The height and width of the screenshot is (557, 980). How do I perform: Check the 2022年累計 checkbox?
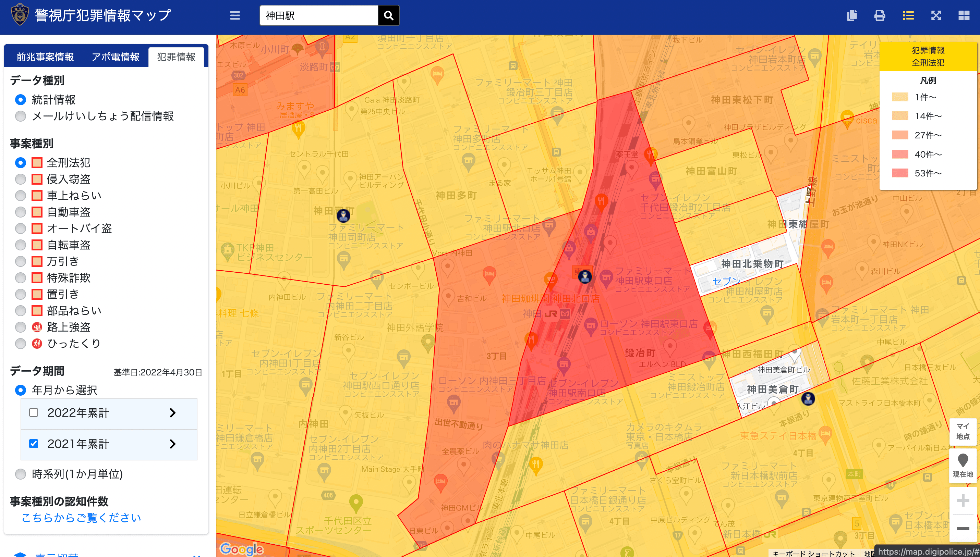pyautogui.click(x=34, y=412)
